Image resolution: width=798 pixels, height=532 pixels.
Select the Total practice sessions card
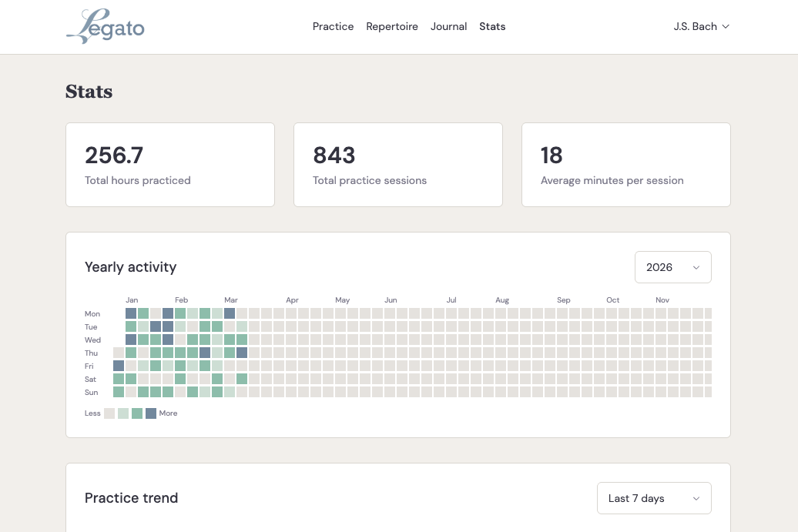[397, 165]
